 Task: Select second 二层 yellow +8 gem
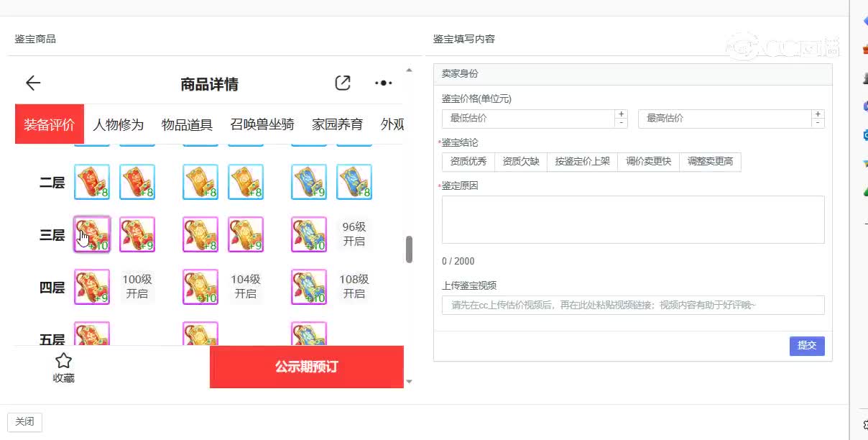coord(246,182)
